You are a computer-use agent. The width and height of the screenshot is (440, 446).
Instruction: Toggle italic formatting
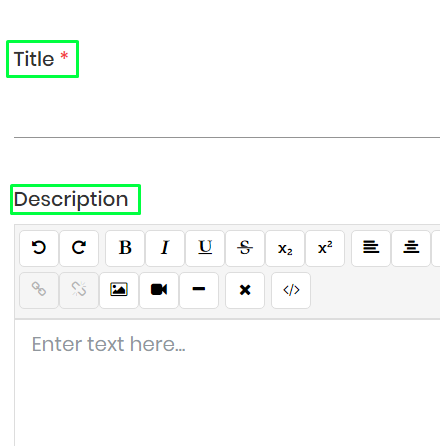[x=165, y=248]
